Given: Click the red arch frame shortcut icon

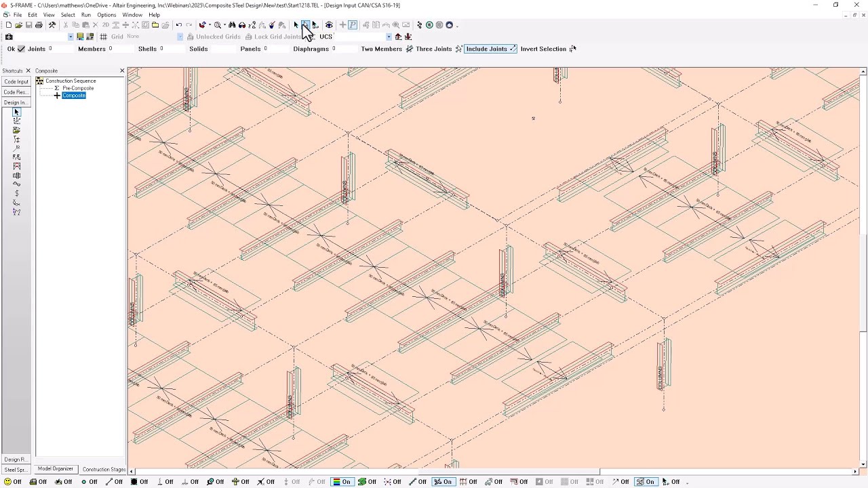Looking at the screenshot, I should click(16, 166).
